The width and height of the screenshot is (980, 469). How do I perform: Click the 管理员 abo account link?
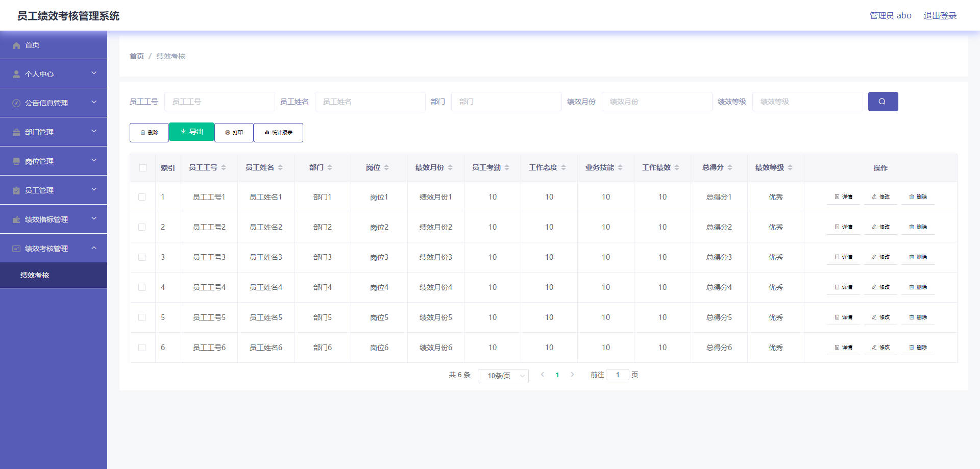(890, 16)
